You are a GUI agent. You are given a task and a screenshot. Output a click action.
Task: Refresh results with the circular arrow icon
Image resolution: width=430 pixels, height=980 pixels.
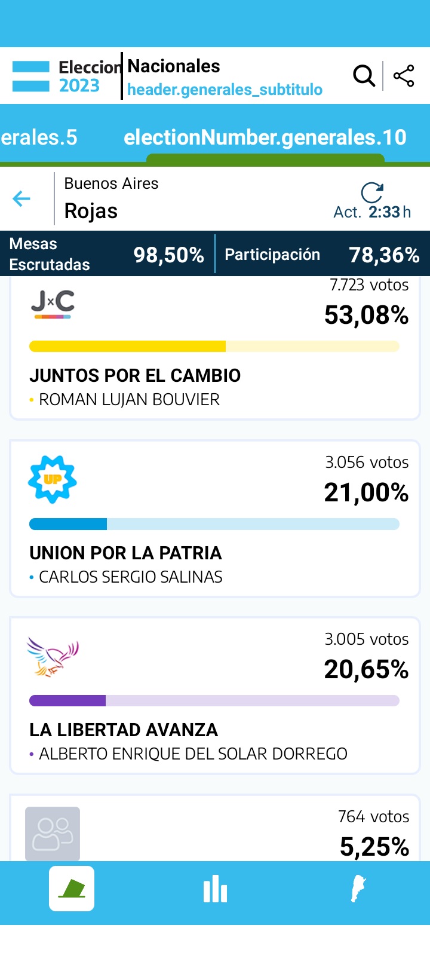[x=372, y=192]
